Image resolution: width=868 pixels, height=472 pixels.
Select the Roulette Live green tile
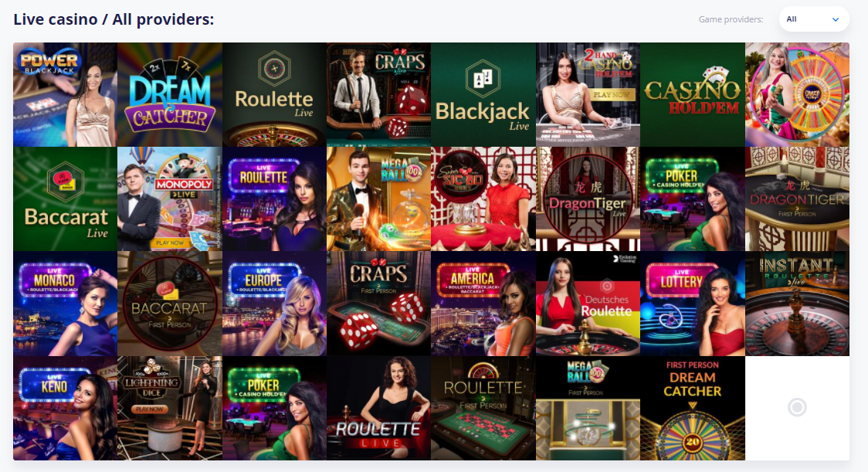(275, 95)
